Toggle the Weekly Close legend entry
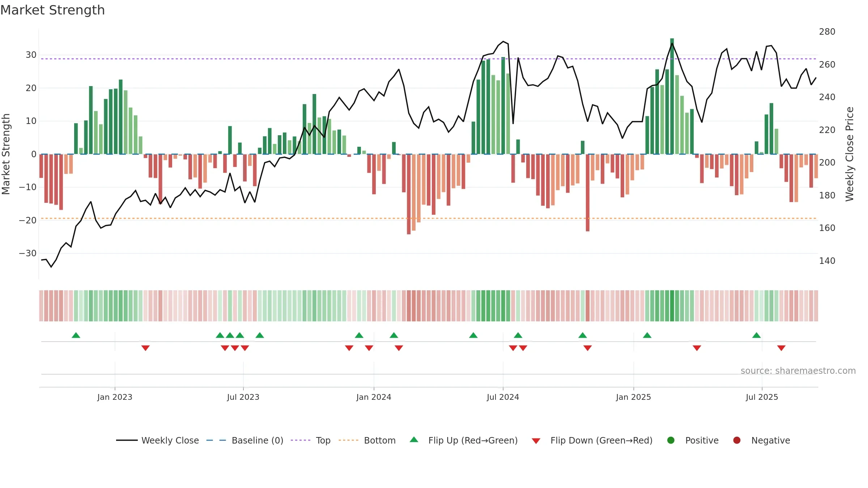This screenshot has height=488, width=868. (157, 440)
